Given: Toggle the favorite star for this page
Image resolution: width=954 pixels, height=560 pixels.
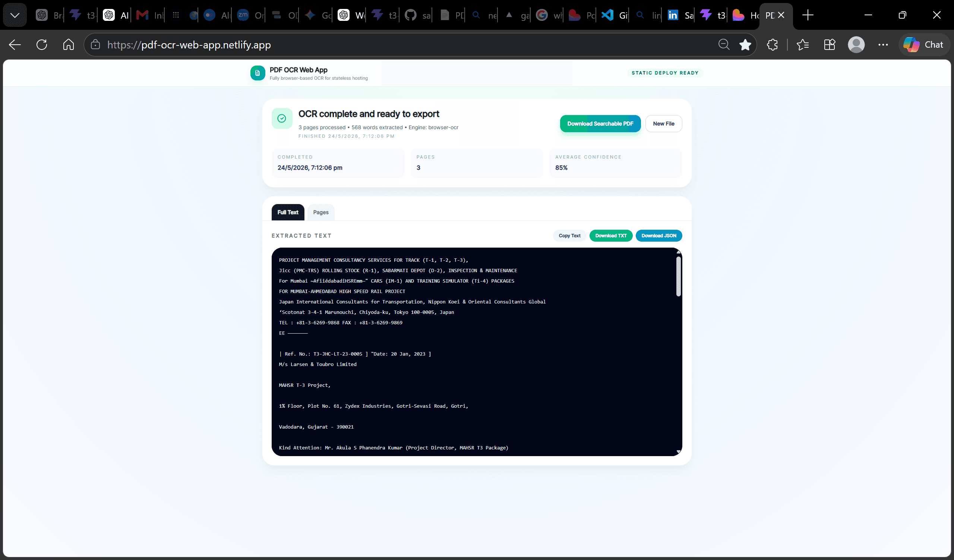Looking at the screenshot, I should pos(745,45).
